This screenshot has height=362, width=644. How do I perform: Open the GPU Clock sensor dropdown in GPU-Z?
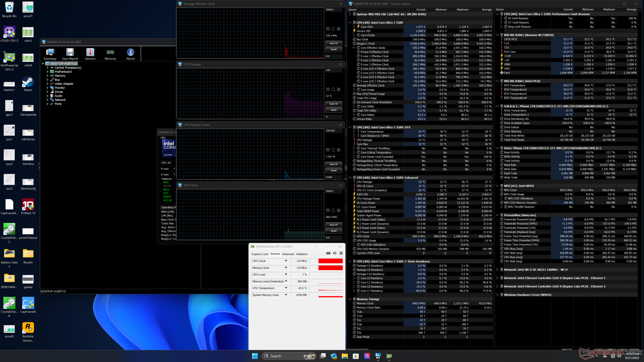pyautogui.click(x=286, y=261)
